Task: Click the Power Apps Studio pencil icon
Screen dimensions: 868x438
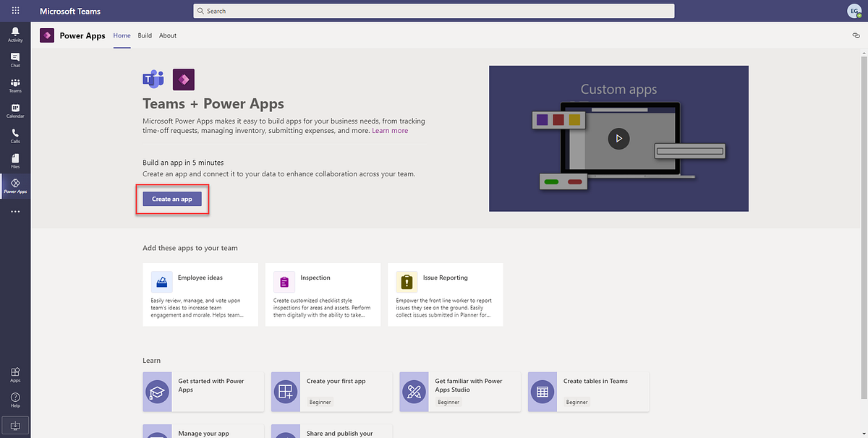Action: tap(414, 392)
